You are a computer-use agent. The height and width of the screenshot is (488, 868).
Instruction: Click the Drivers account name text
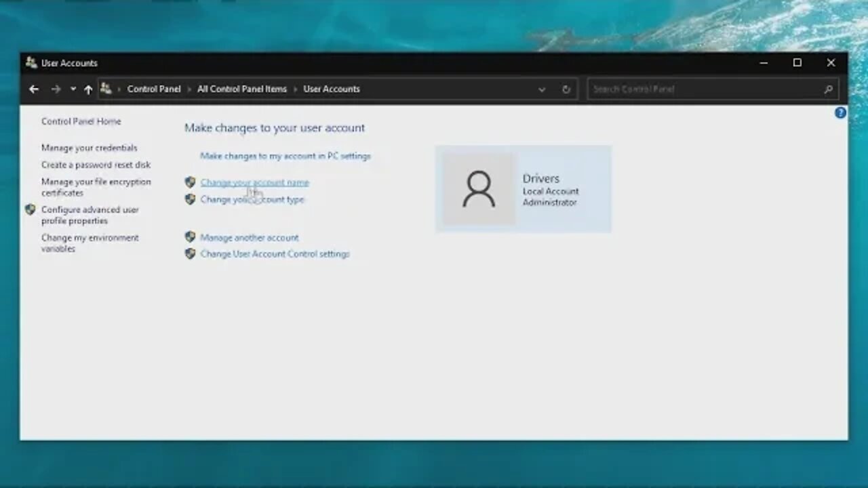(x=540, y=178)
